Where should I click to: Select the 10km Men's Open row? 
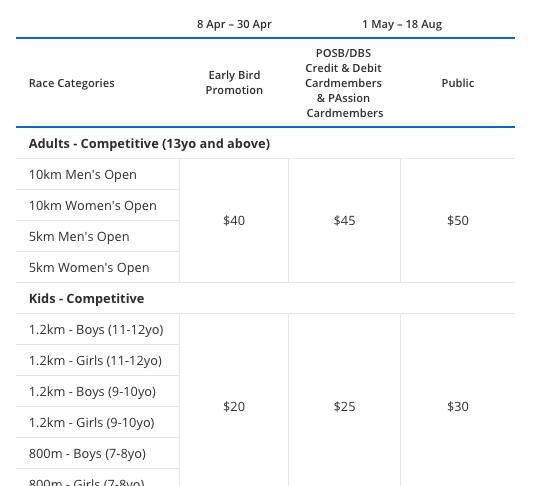[x=98, y=174]
